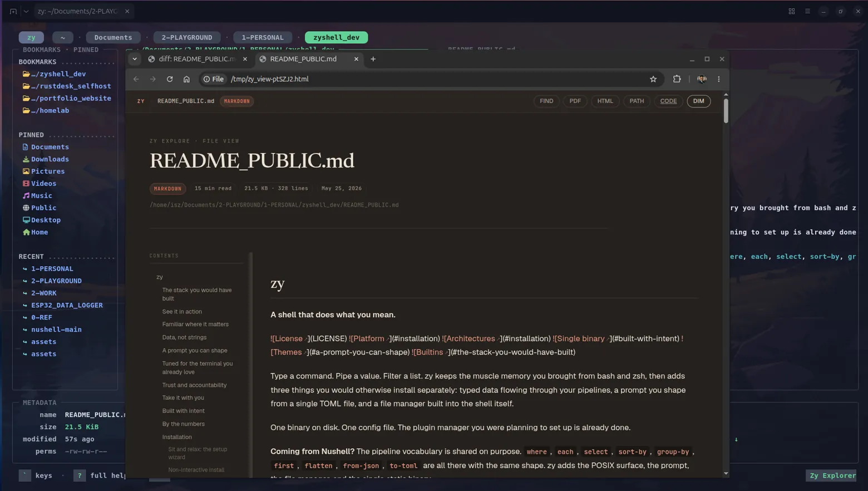Jump to 'By the numbers' in contents

(x=184, y=424)
